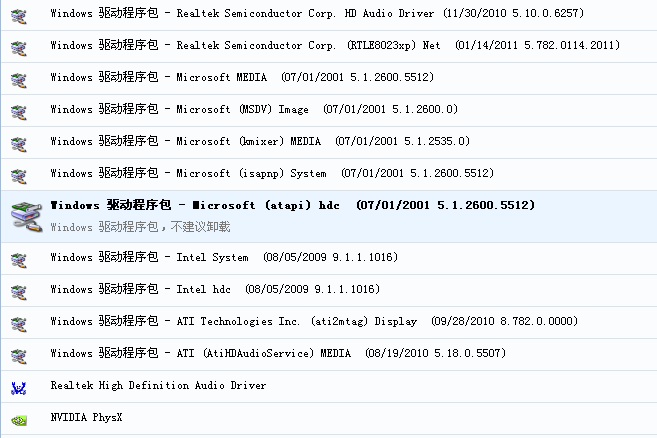Image resolution: width=657 pixels, height=438 pixels.
Task: Click the Realtek RTL8023xp Net package icon
Action: coord(18,48)
